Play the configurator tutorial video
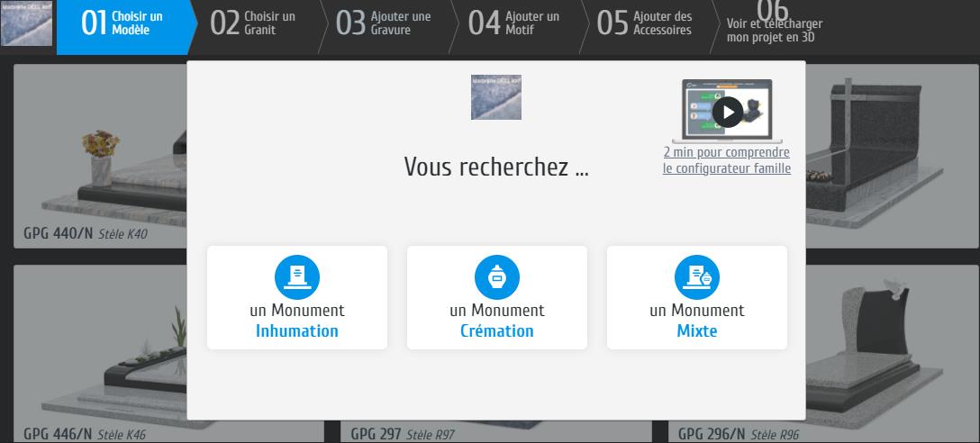980x443 pixels. (x=727, y=112)
